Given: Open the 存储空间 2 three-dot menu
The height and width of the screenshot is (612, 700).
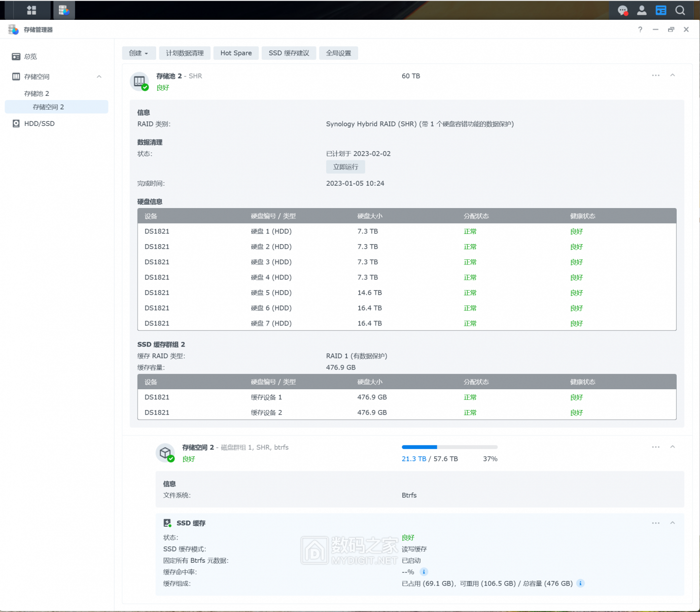Looking at the screenshot, I should tap(656, 447).
